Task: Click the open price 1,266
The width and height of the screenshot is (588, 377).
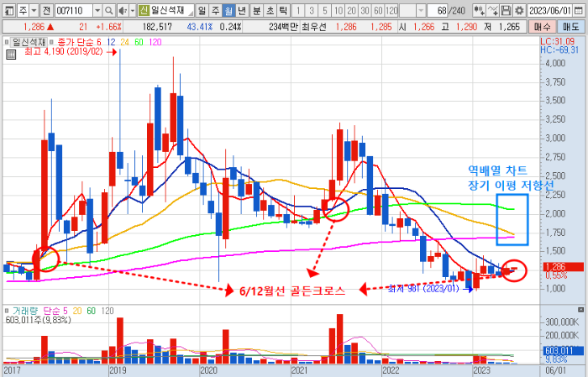Action: [x=423, y=27]
